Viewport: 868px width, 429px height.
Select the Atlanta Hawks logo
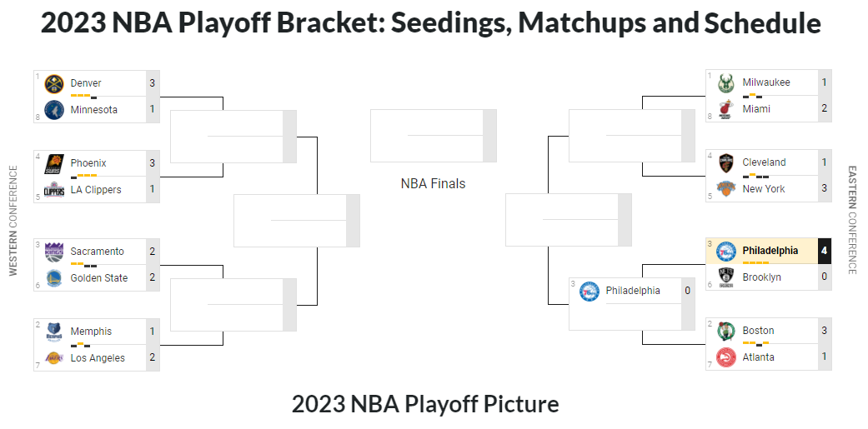(726, 357)
